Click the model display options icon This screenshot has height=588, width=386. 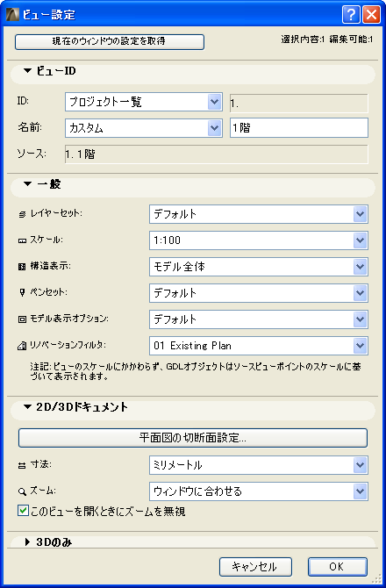pos(22,319)
